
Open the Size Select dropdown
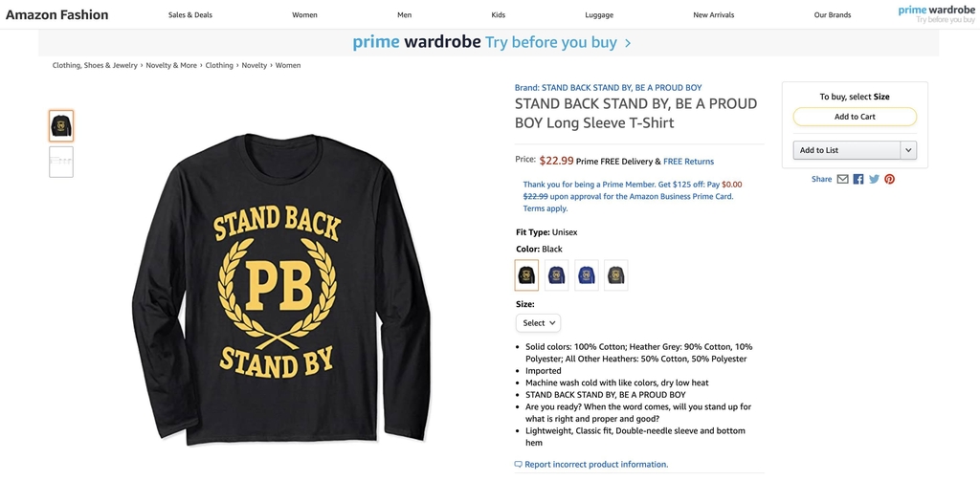coord(538,323)
